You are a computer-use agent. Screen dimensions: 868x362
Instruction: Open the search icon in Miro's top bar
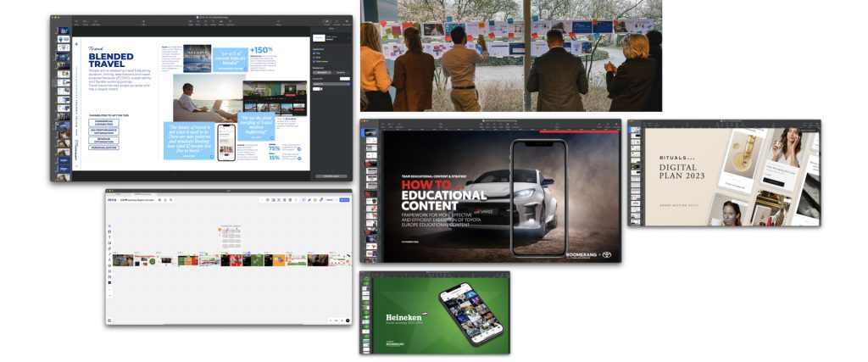[x=170, y=200]
